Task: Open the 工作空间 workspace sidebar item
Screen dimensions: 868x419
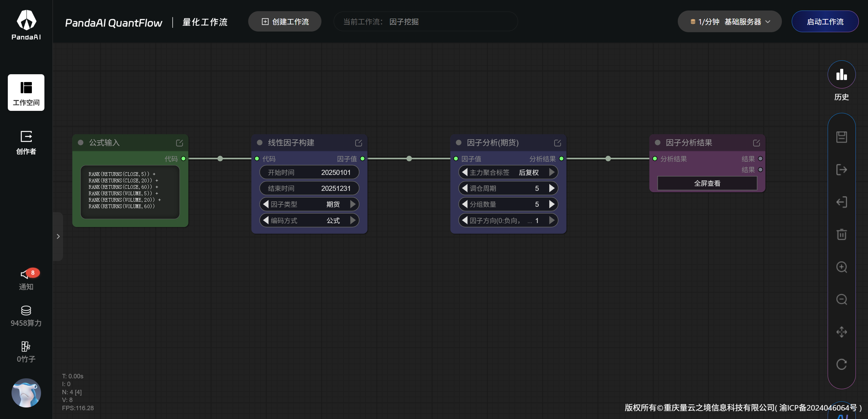Action: [x=26, y=93]
